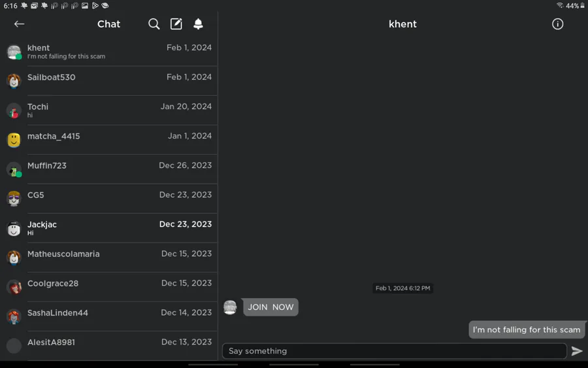588x368 pixels.
Task: Open chat with matcha_4415
Action: [108, 140]
